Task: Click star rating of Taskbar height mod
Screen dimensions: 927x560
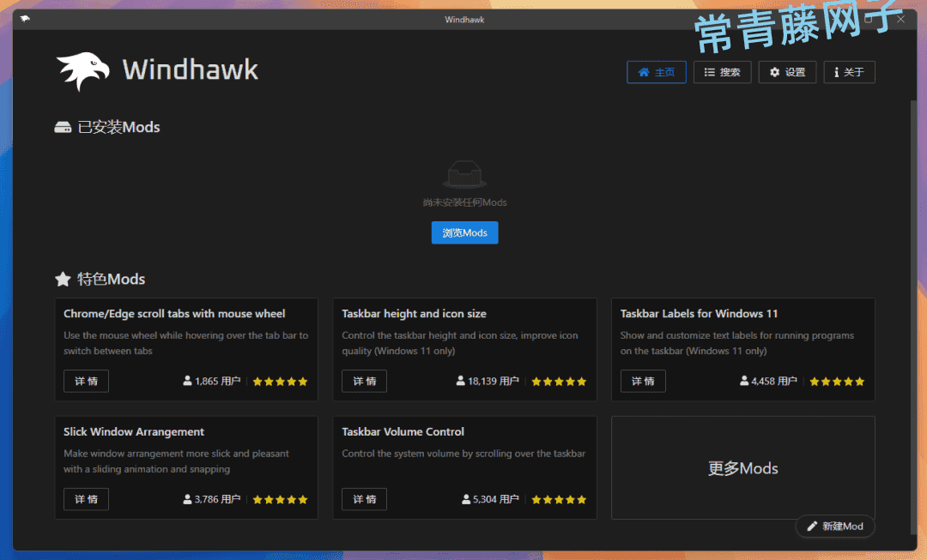Action: pyautogui.click(x=559, y=382)
